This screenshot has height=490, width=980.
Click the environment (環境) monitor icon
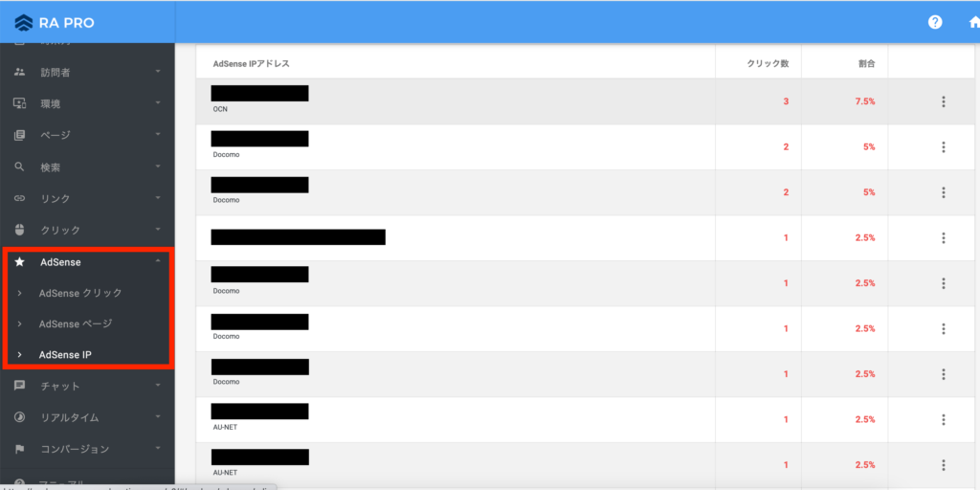tap(19, 103)
